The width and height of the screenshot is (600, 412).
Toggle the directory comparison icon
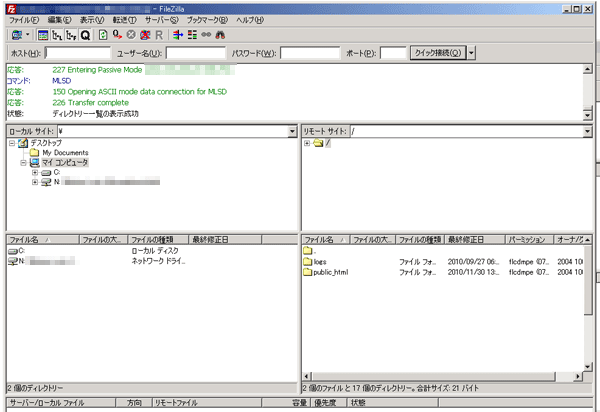pyautogui.click(x=192, y=35)
